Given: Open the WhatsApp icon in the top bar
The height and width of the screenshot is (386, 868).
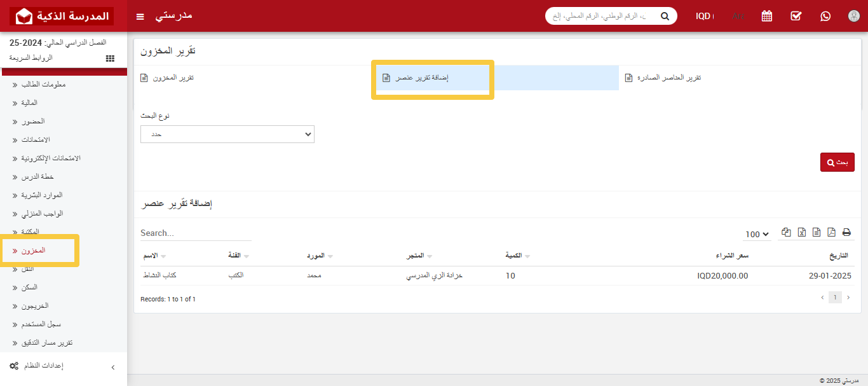Looking at the screenshot, I should point(825,16).
